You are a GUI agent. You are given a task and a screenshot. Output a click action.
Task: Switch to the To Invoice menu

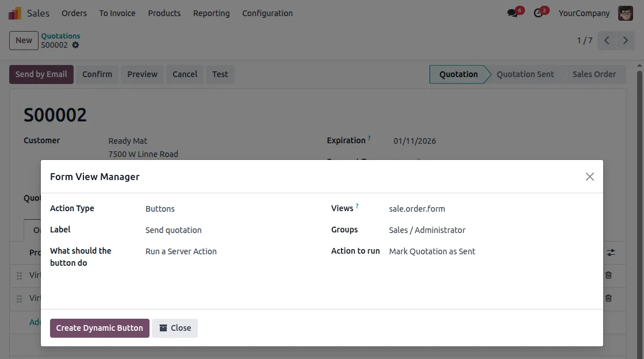(x=117, y=13)
